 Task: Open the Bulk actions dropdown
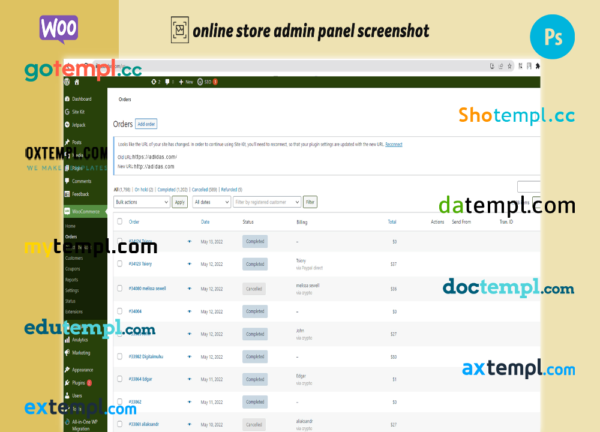pyautogui.click(x=142, y=202)
